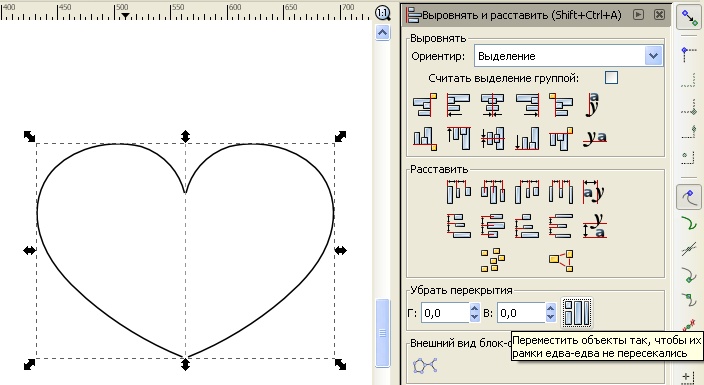Toggle snap to smooth nodes
The height and width of the screenshot is (385, 704).
pyautogui.click(x=688, y=300)
